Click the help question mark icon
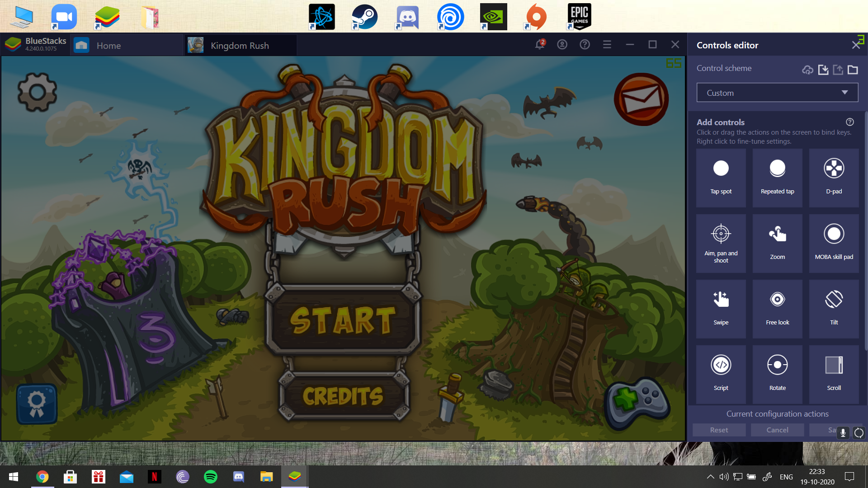Screen dimensions: 868x488 click(x=585, y=45)
